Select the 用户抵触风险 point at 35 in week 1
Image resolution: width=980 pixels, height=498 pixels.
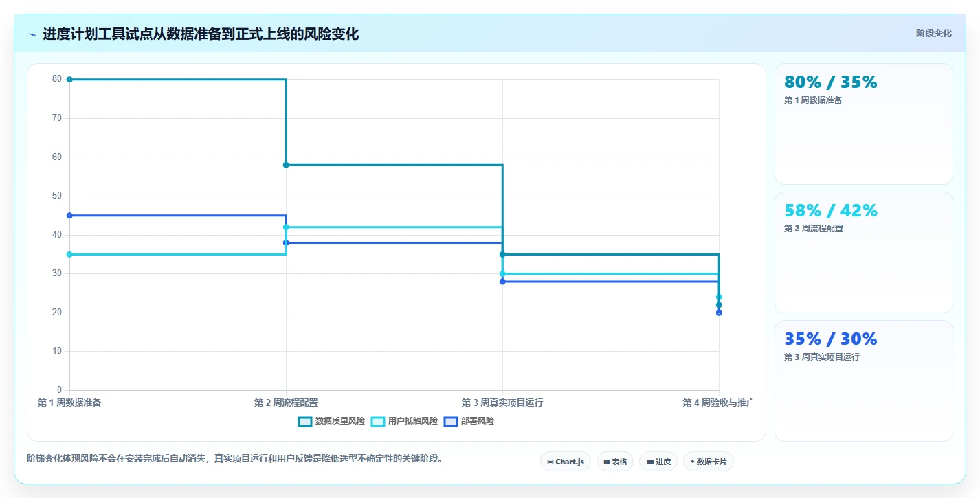point(69,254)
